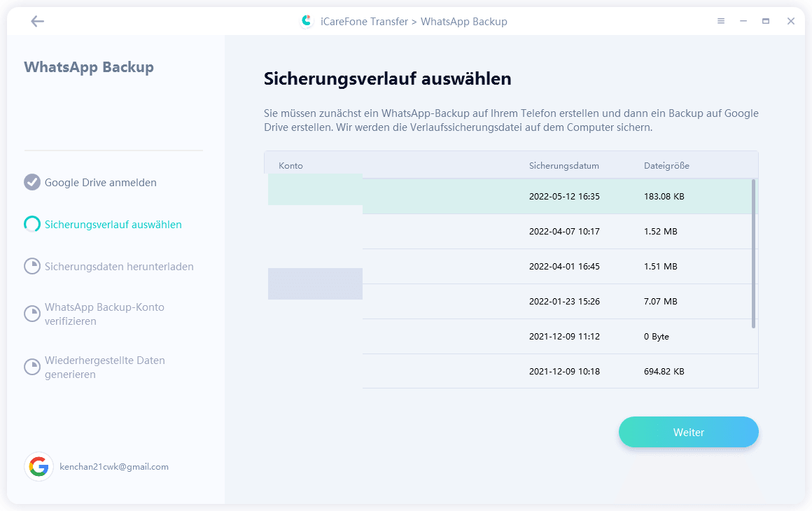Click the Konto column header

290,166
